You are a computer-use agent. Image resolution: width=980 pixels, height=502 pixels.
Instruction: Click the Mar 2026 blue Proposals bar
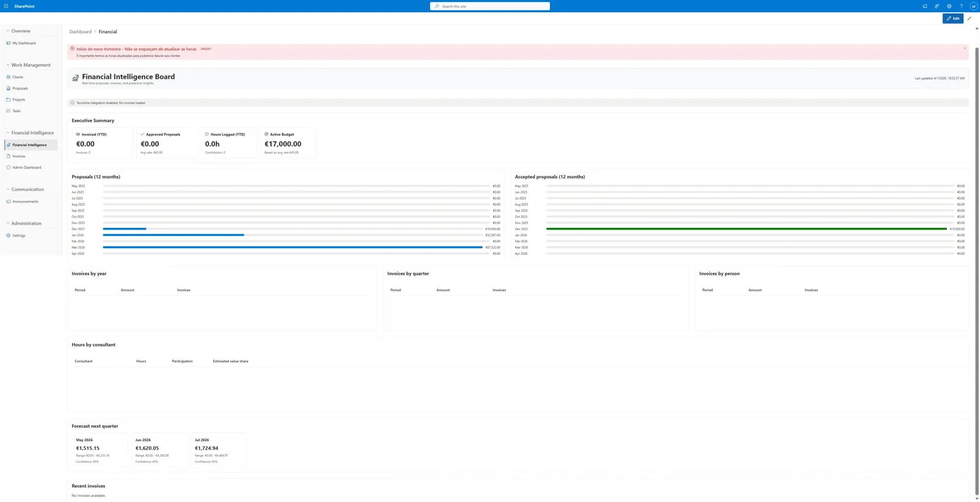coord(293,247)
